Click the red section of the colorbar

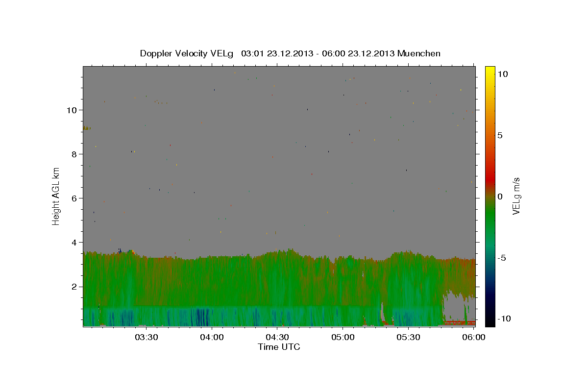pyautogui.click(x=490, y=179)
